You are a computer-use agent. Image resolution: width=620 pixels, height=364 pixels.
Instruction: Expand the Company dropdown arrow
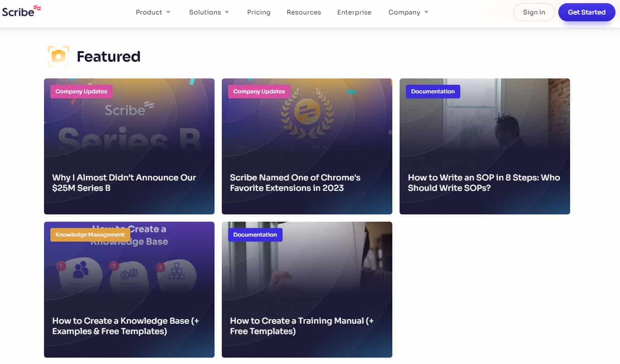tap(426, 12)
